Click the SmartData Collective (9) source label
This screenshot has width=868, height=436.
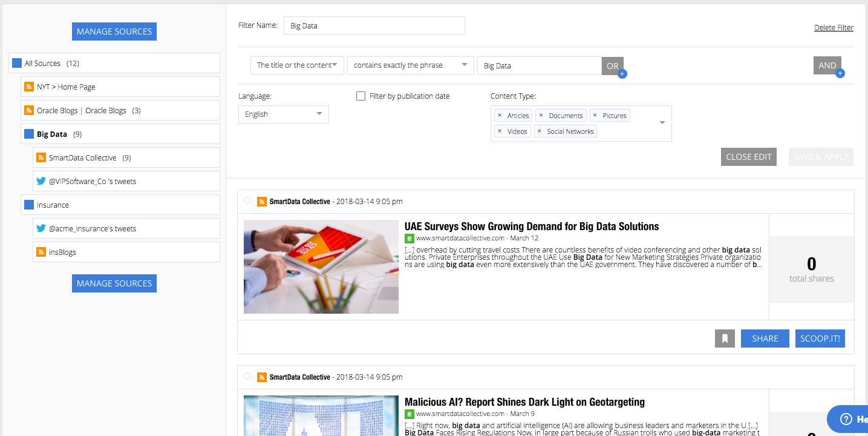[90, 157]
